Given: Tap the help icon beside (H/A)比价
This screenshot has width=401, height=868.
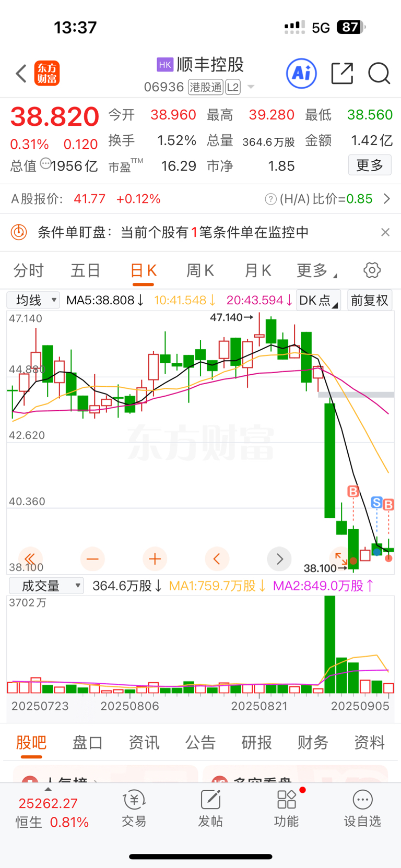Looking at the screenshot, I should [270, 199].
